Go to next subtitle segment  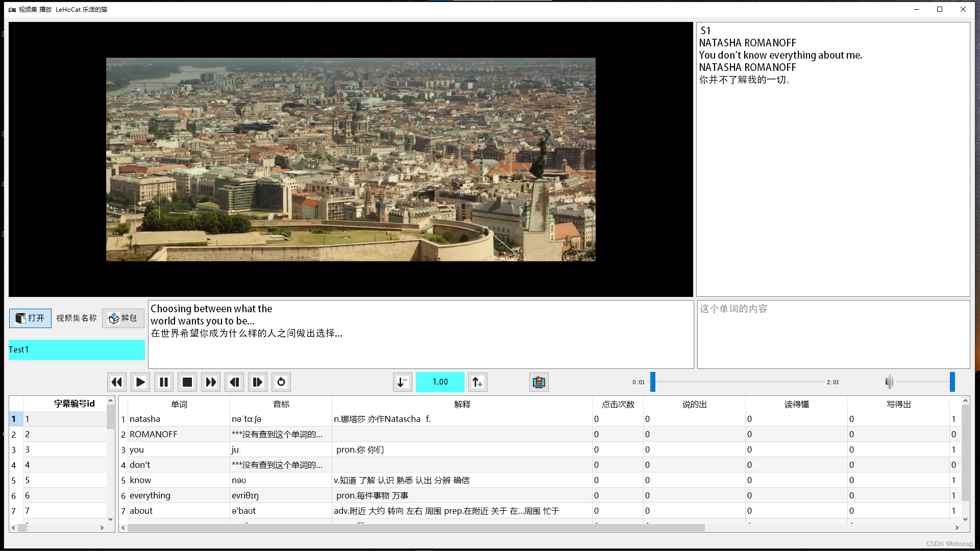pos(258,382)
